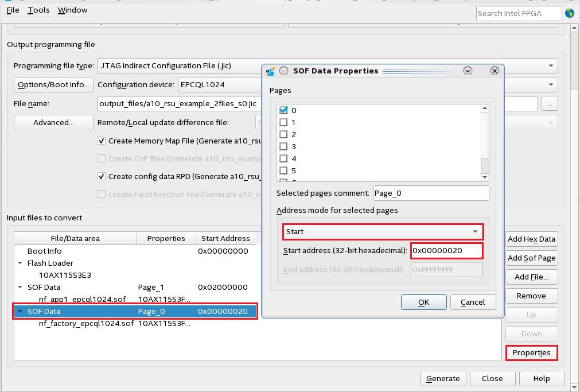Click the Page_1 properties cell
Screen dimensions: 580x392
click(x=151, y=287)
